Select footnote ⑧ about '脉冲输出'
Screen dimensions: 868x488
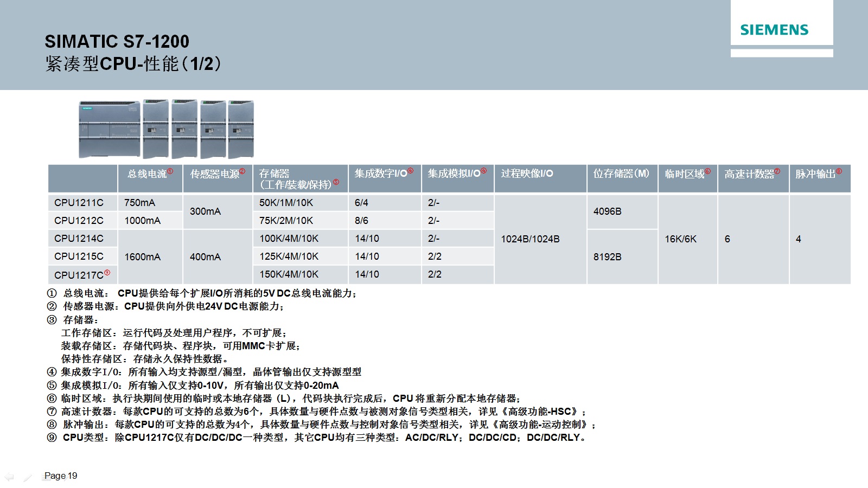[x=322, y=425]
